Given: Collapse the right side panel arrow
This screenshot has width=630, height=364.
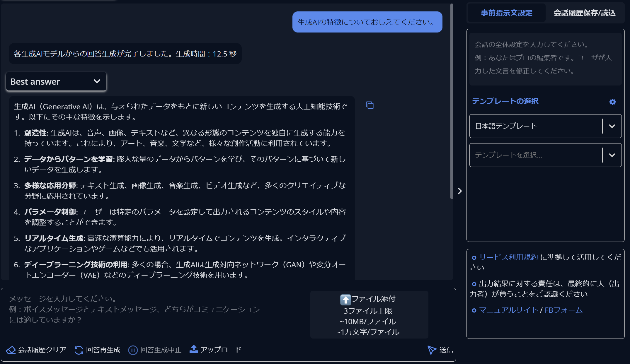Looking at the screenshot, I should 460,191.
